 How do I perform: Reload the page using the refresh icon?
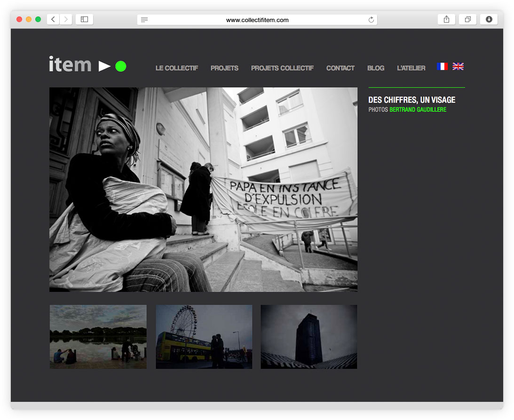(x=371, y=20)
